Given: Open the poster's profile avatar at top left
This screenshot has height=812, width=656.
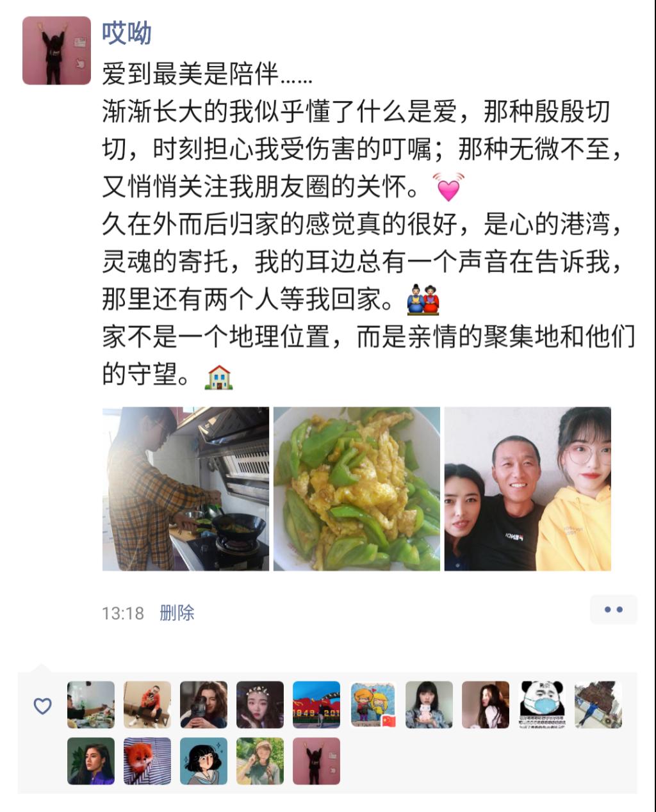Looking at the screenshot, I should 56,51.
